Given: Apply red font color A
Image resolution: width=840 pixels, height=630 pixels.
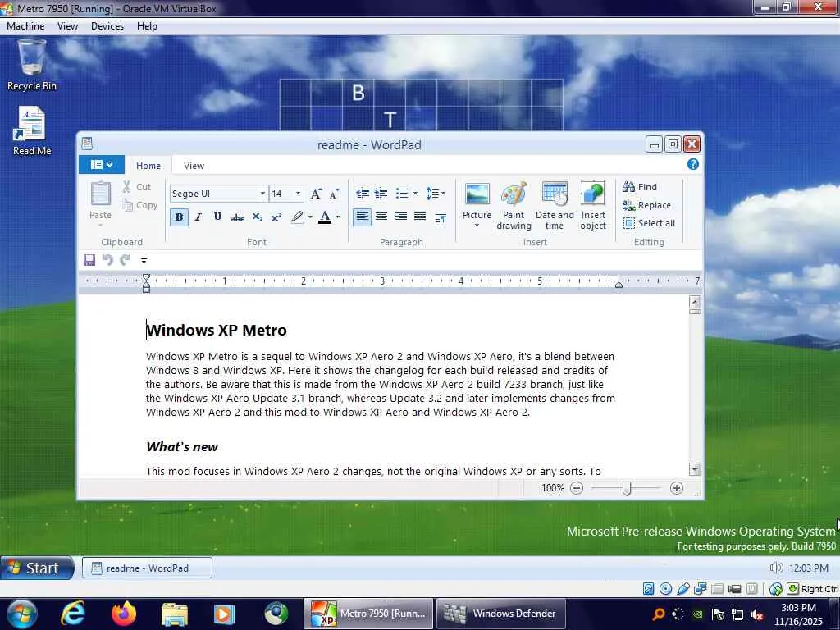Looking at the screenshot, I should [325, 217].
